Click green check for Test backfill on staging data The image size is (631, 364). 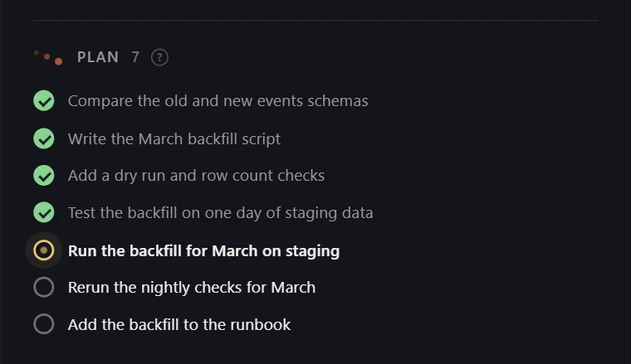[44, 212]
